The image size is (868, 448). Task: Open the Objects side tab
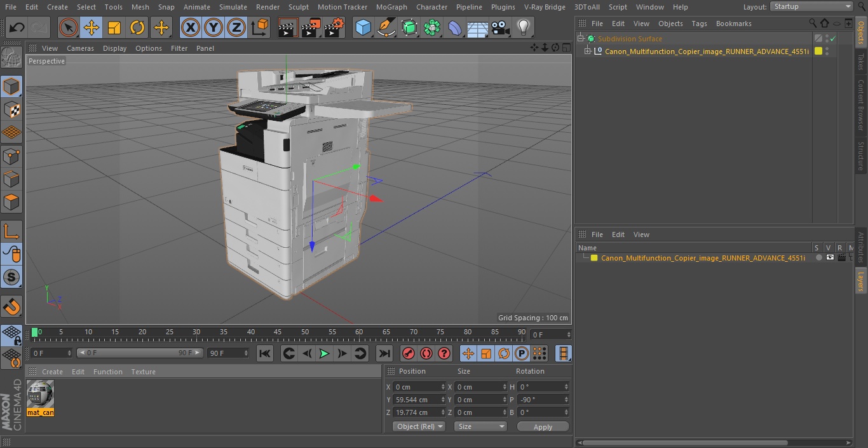click(x=861, y=32)
